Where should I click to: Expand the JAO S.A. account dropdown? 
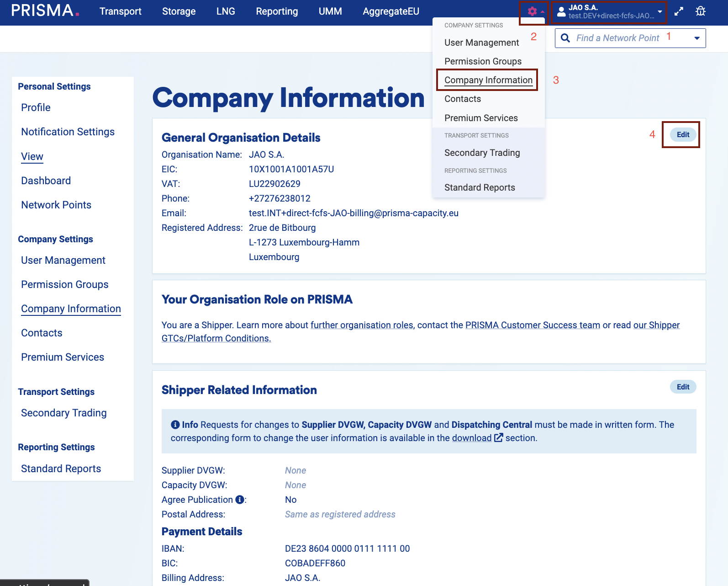pos(660,11)
